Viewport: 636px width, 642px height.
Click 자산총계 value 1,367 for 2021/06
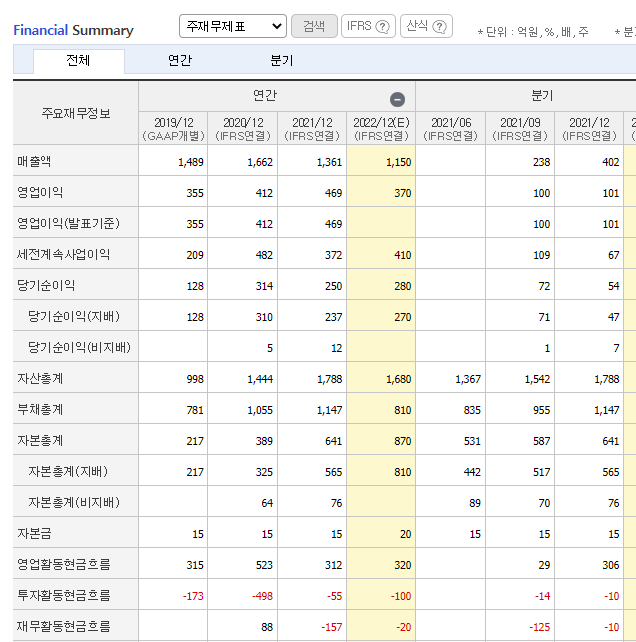point(468,379)
